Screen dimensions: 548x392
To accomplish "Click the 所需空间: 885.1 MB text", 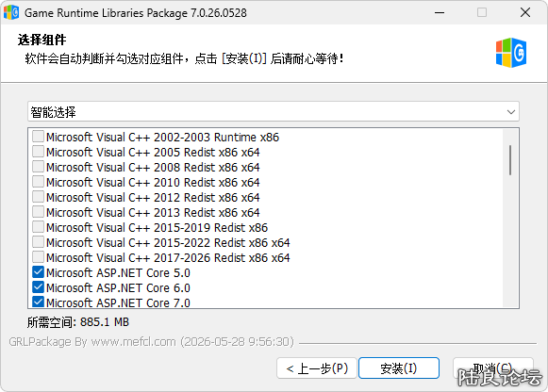I will [78, 322].
